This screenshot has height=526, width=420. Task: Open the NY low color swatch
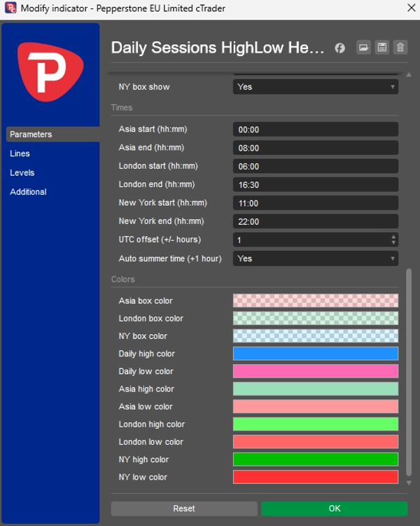(x=315, y=477)
